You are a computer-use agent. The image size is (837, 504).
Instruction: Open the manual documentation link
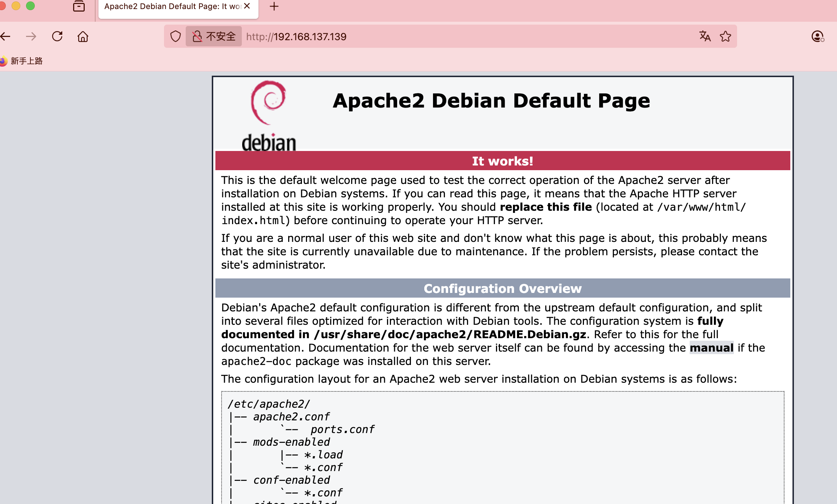coord(711,348)
